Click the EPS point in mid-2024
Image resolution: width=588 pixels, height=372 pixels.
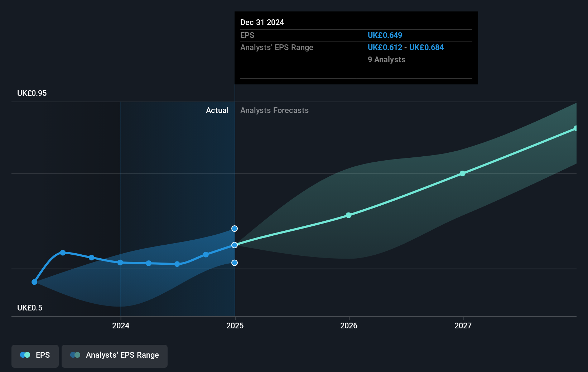tap(177, 264)
